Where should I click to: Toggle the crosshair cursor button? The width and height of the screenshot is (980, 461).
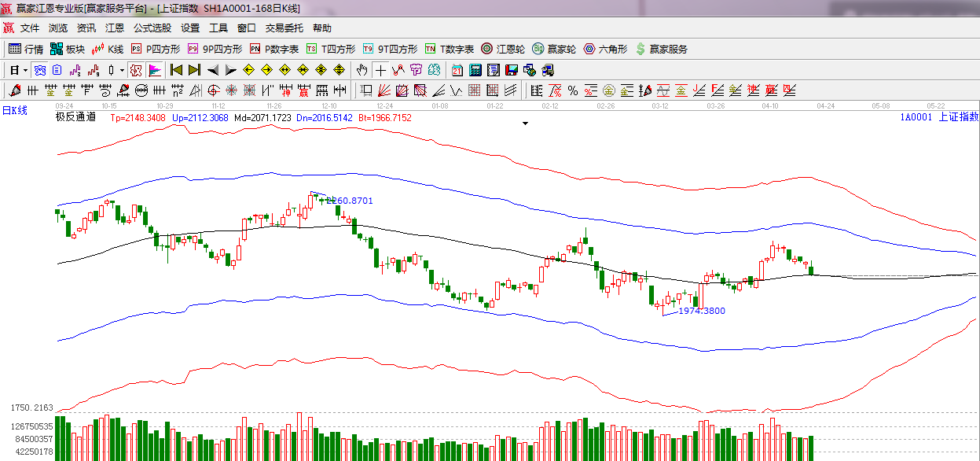click(380, 70)
